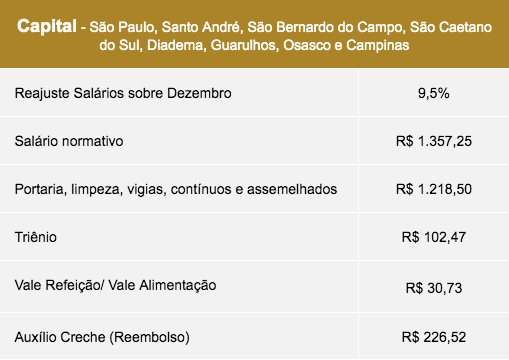Click Santo André in the header

(x=201, y=27)
